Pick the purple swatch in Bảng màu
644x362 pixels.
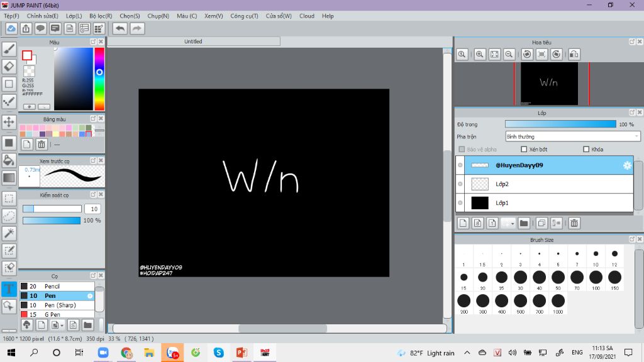(42, 134)
